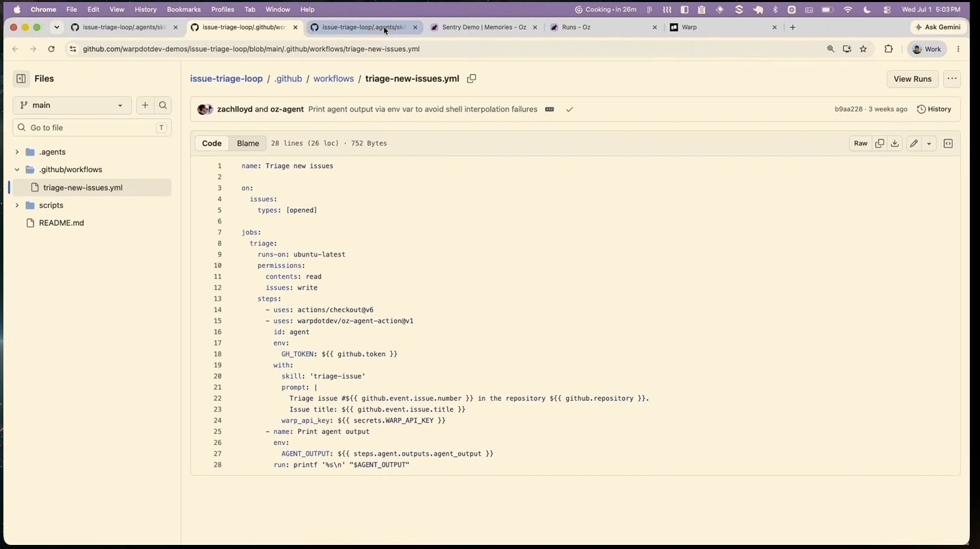
Task: Copy the file path to clipboard
Action: click(471, 79)
